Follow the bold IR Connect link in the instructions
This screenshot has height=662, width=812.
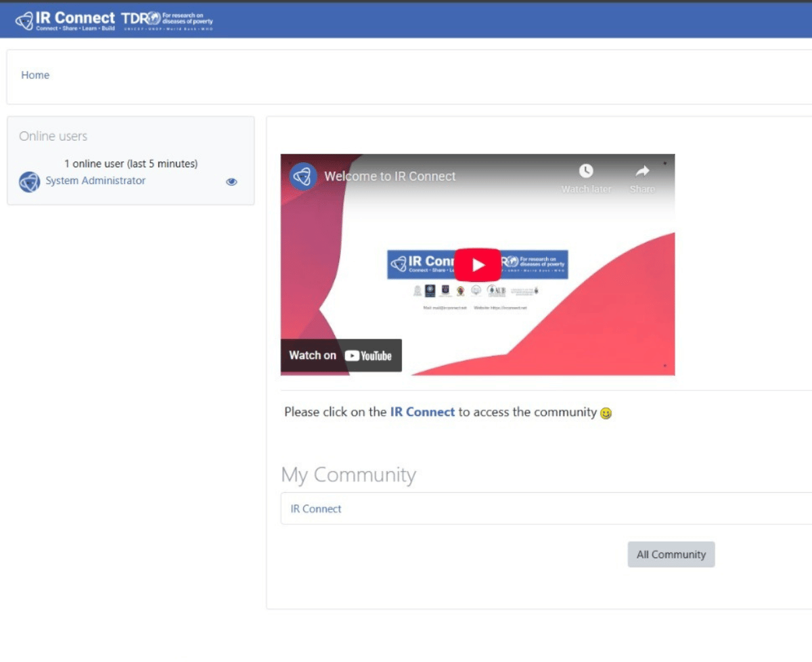coord(422,412)
